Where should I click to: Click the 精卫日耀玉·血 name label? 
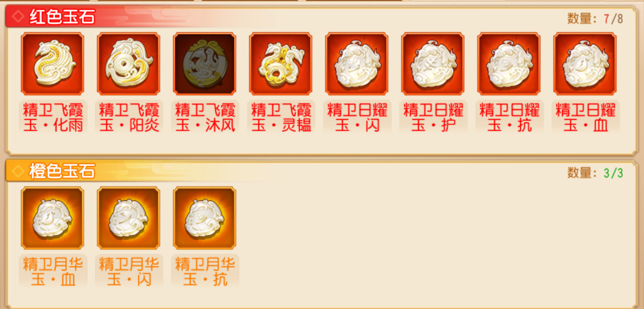click(585, 118)
